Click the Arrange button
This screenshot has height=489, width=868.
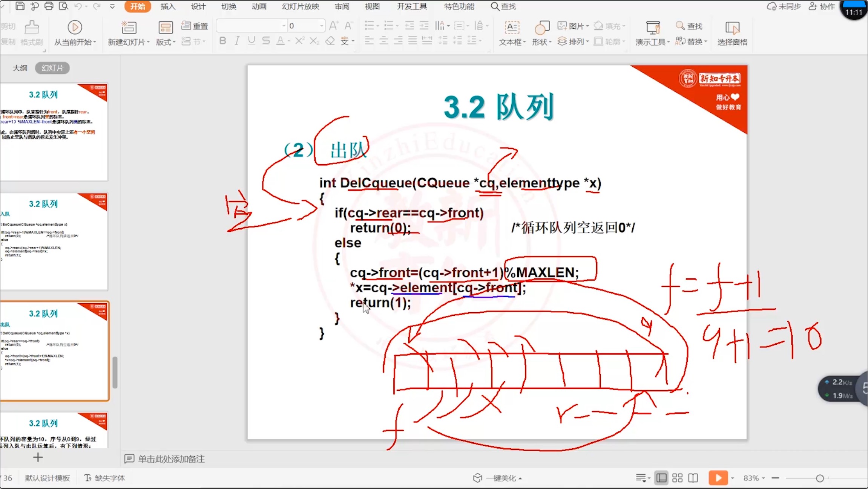(573, 41)
